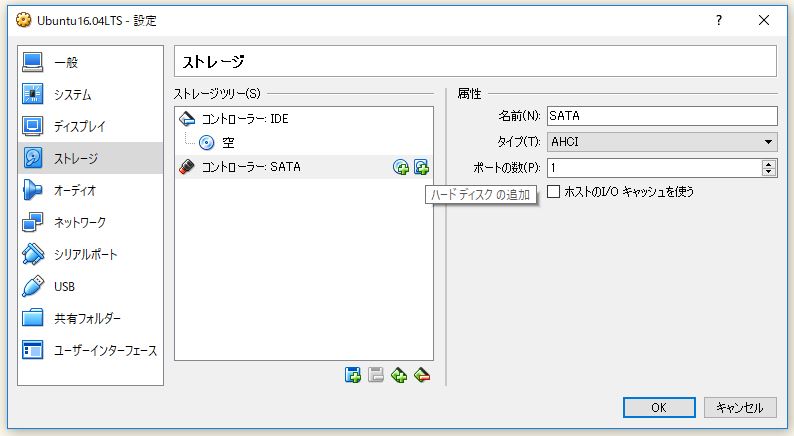Click the optical disc icon beside 空
Viewport: 794px width, 436px height.
207,143
